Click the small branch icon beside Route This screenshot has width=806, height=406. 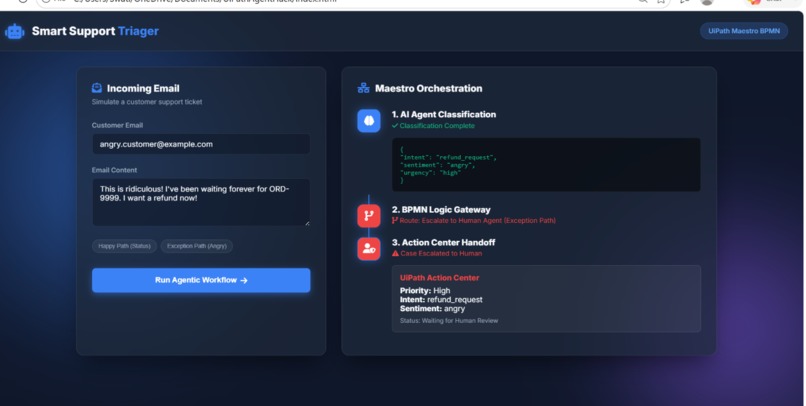pyautogui.click(x=395, y=220)
